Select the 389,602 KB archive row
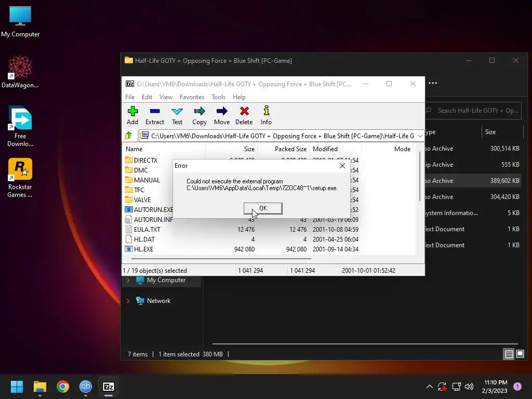Viewport: 532px width, 399px height. [x=473, y=181]
